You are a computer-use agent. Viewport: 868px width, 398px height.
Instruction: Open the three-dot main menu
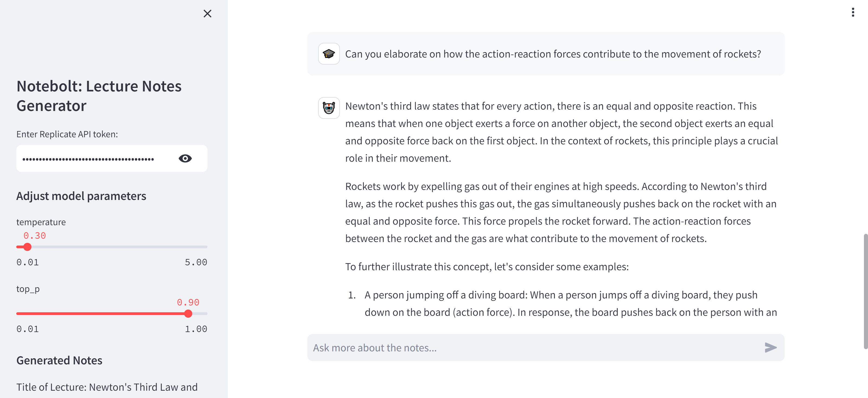click(853, 12)
